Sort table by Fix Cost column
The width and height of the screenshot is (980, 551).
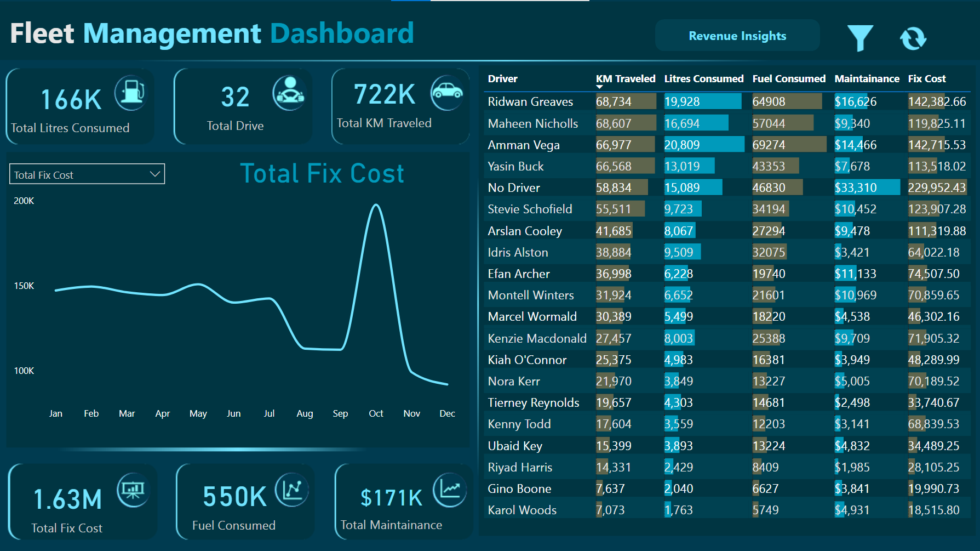click(926, 79)
